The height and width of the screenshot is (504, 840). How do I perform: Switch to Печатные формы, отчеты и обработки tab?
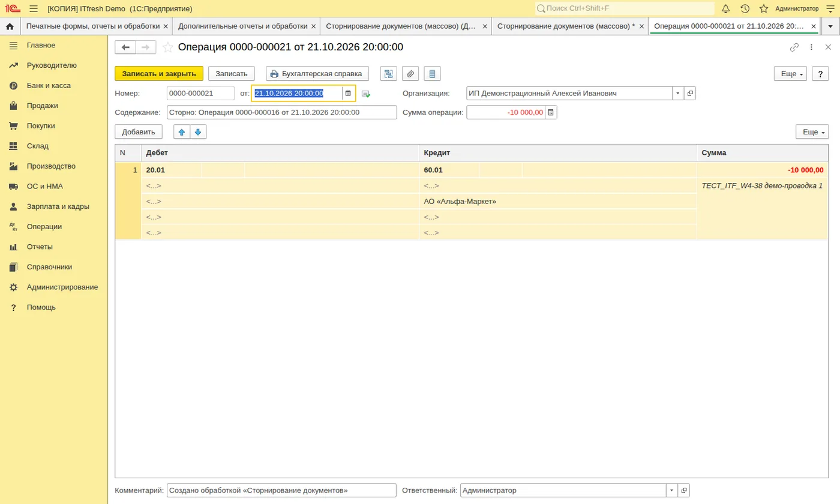click(x=93, y=26)
